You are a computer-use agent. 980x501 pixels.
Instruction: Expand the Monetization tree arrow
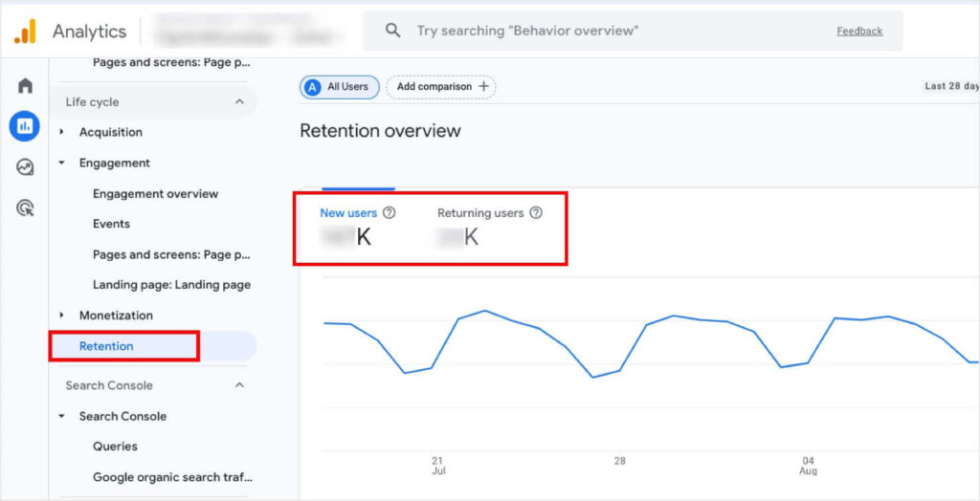tap(61, 316)
